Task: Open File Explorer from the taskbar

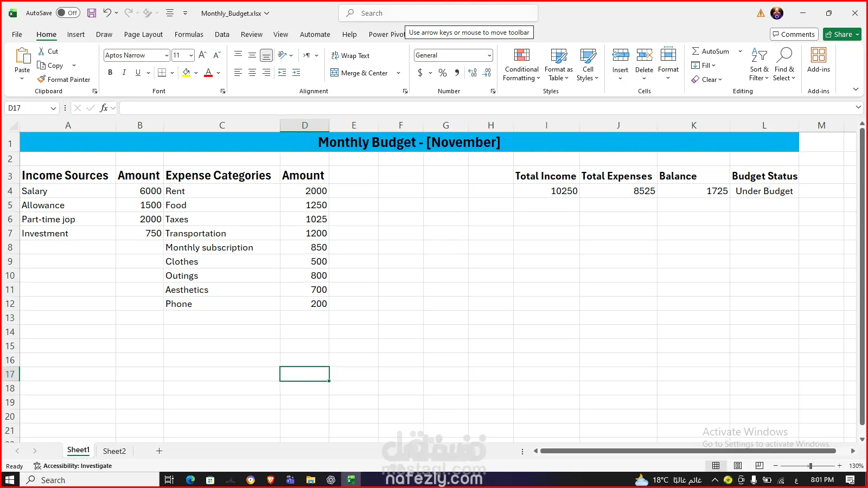Action: tap(311, 480)
